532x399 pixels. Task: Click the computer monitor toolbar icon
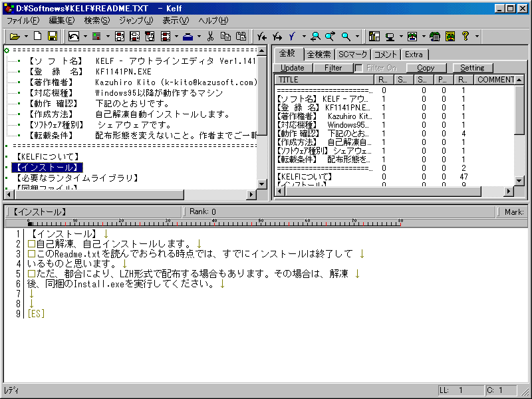pos(390,37)
